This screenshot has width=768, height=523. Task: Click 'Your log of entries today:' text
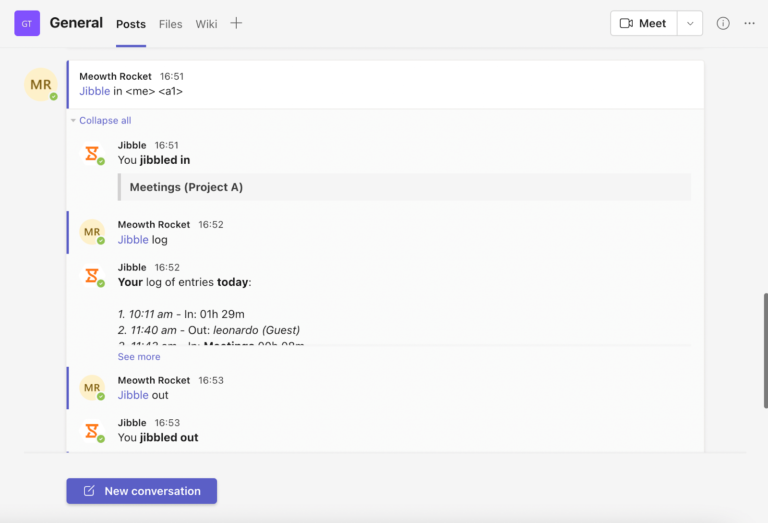(x=184, y=282)
